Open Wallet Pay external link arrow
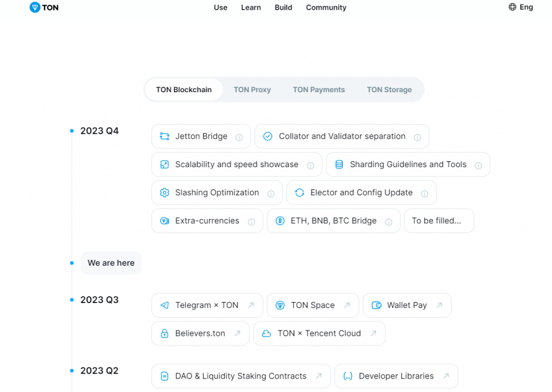This screenshot has height=392, width=552. (x=439, y=305)
